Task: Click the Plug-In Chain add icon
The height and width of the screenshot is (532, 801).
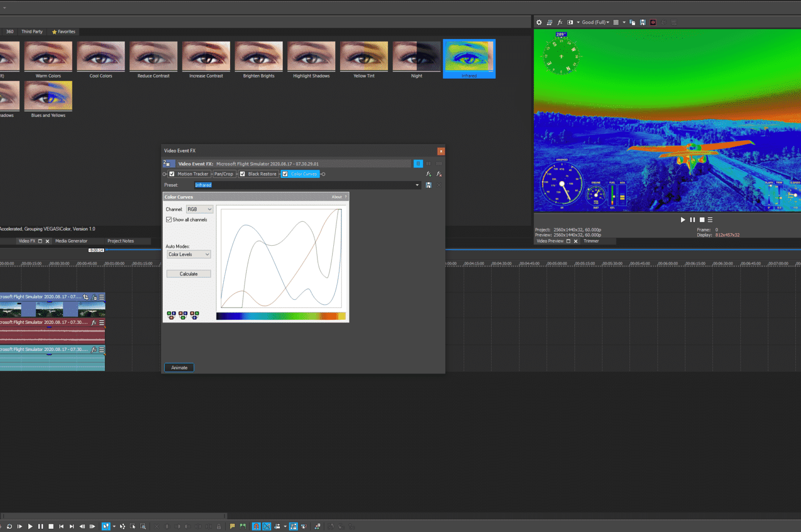Action: [x=429, y=174]
